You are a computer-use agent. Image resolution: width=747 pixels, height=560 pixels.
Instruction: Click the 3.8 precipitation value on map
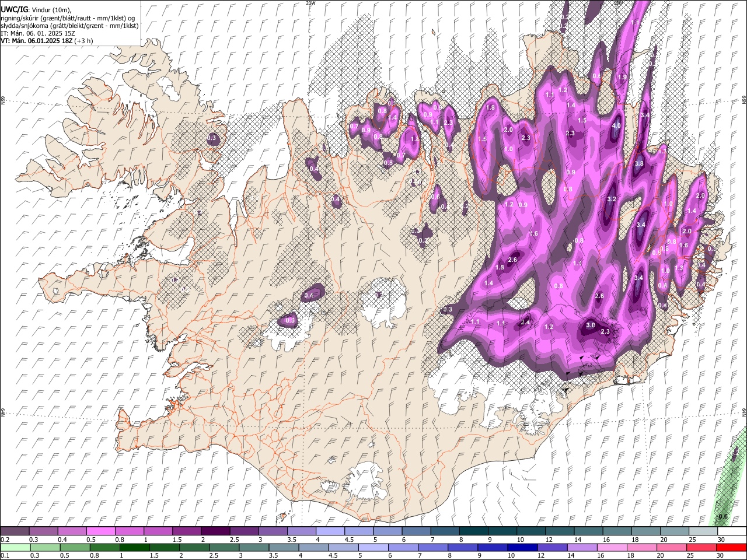point(639,163)
